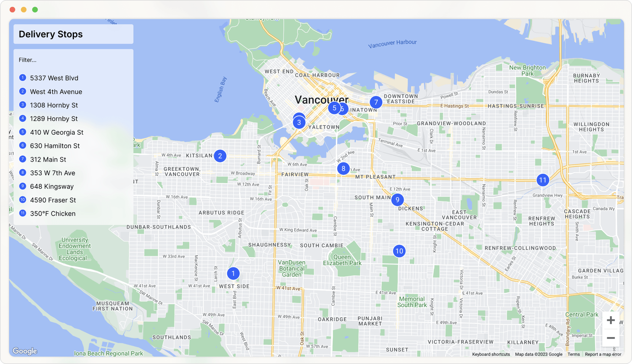Pick 648 Kingsway in the stop list
The width and height of the screenshot is (632, 364).
coord(52,186)
